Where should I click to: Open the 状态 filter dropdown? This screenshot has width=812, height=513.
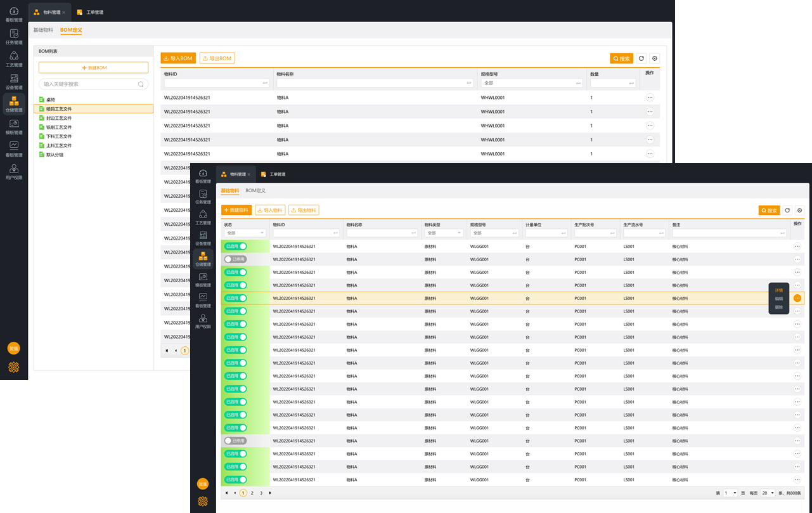(245, 233)
